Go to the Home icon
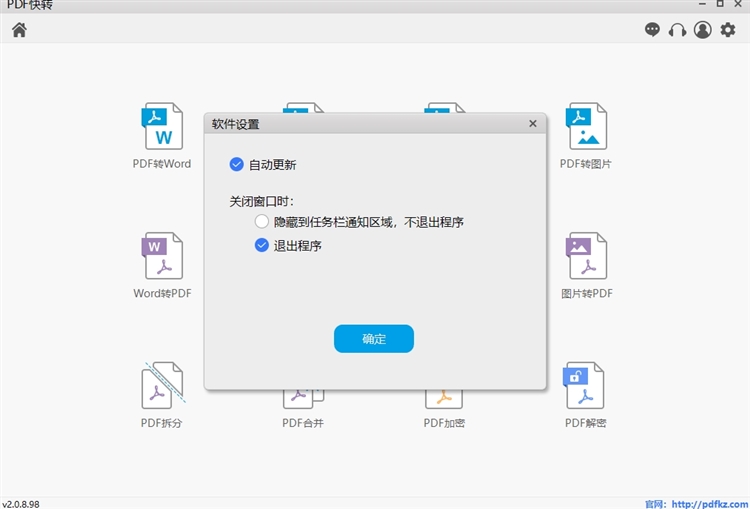This screenshot has width=750, height=509. point(19,30)
